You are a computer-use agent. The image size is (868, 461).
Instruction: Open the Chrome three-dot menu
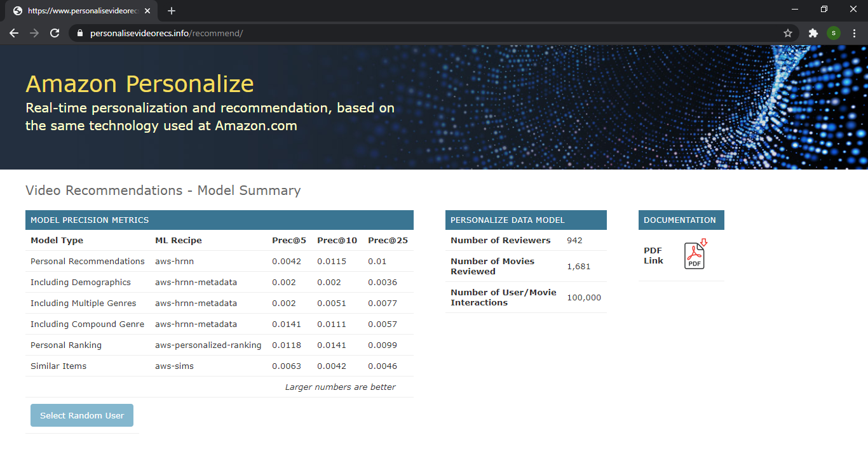point(854,33)
